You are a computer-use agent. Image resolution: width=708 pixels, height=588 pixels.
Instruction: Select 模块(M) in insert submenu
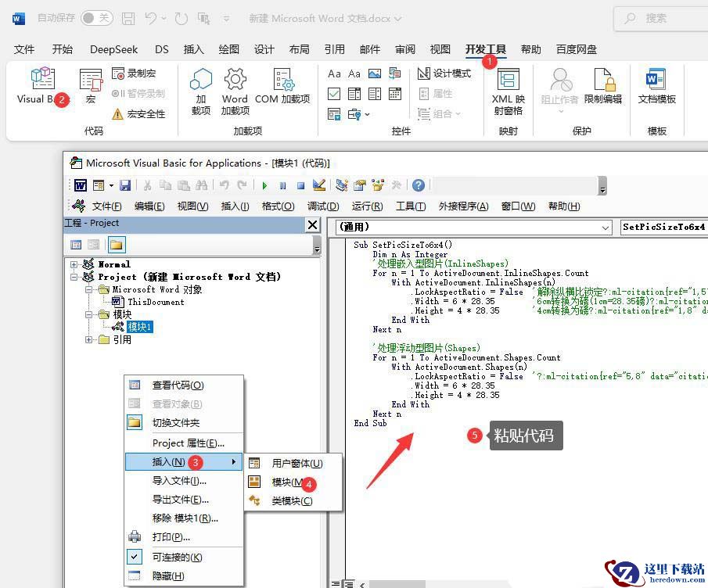(293, 482)
